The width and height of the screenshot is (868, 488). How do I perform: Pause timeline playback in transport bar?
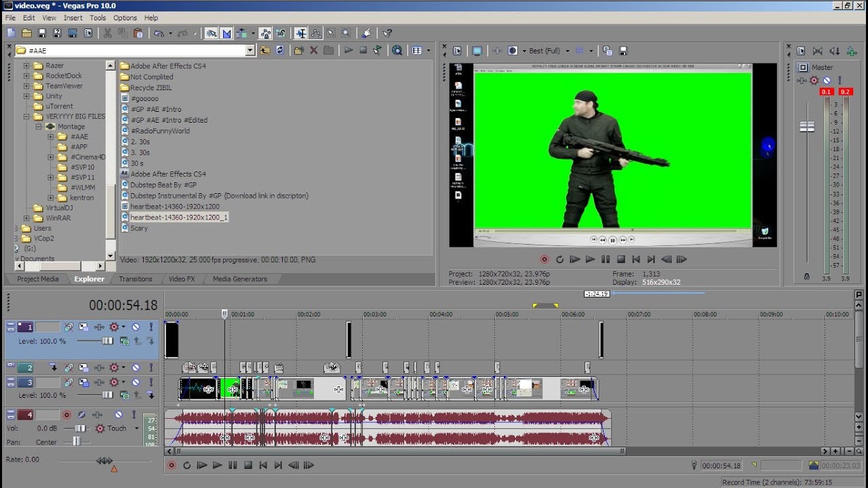coord(233,466)
